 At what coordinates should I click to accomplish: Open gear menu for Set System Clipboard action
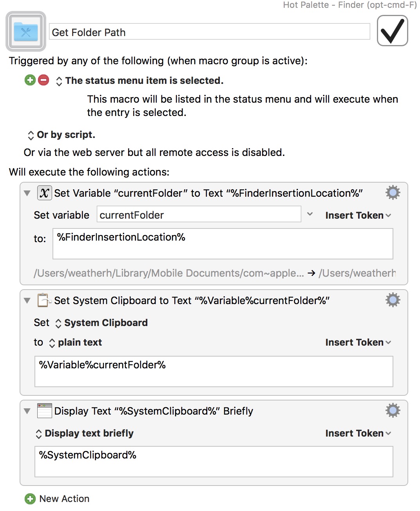pyautogui.click(x=393, y=300)
